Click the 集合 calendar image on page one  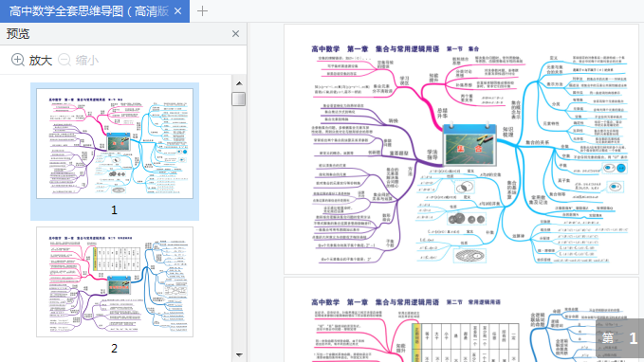click(x=469, y=144)
